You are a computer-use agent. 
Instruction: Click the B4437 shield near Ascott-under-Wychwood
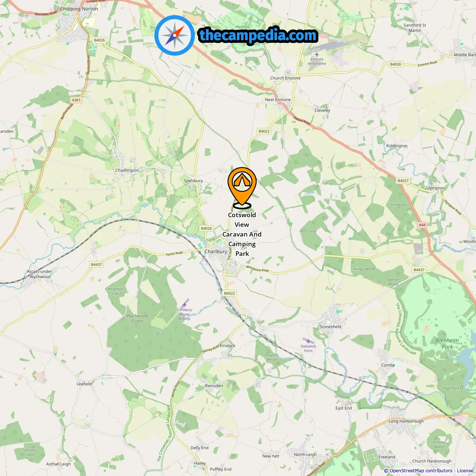[97, 264]
